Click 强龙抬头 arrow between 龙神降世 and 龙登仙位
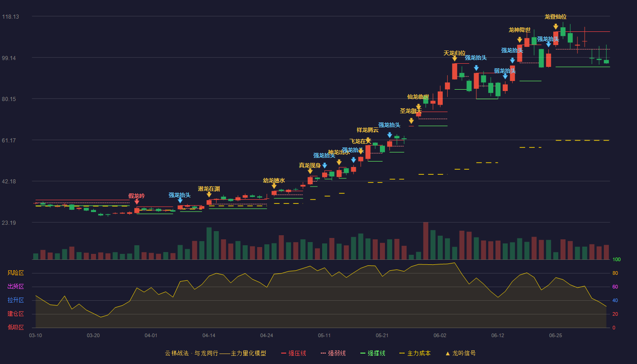This screenshot has height=364, width=637. point(548,45)
